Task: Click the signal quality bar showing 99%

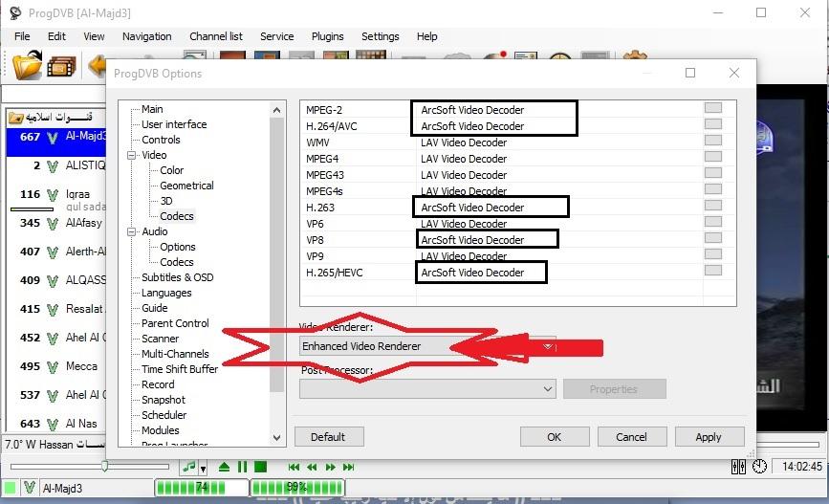Action: click(x=297, y=488)
